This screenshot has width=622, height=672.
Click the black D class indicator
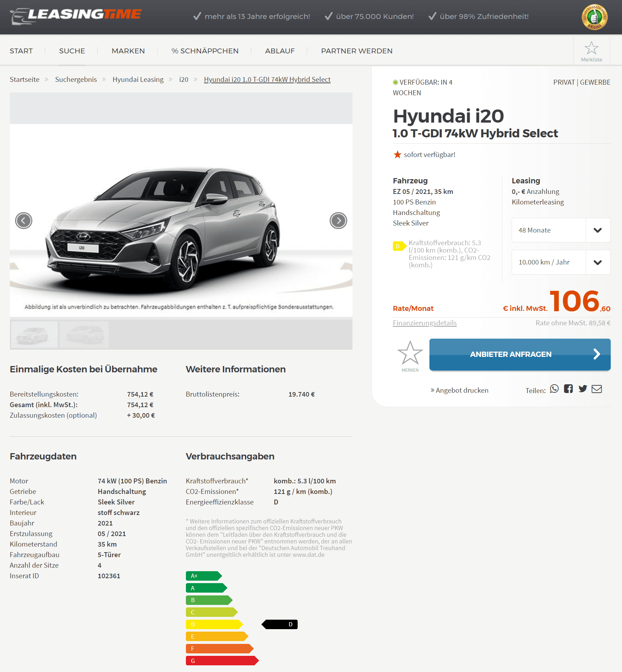280,624
